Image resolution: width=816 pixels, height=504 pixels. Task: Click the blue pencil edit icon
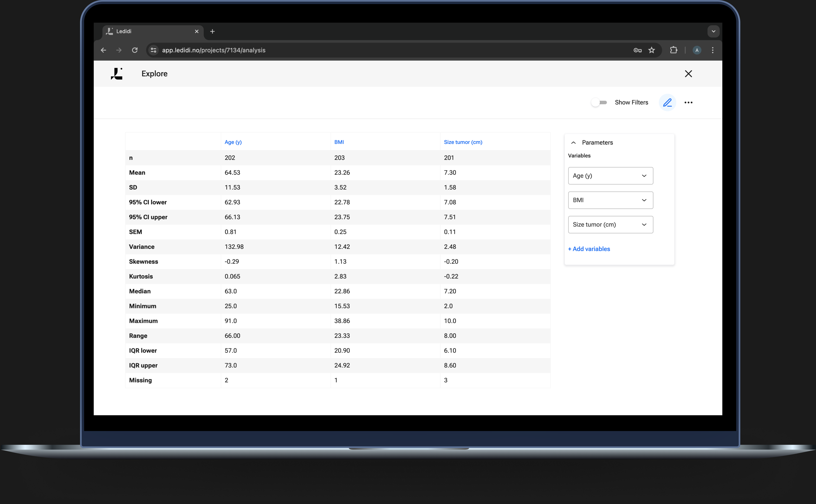[x=667, y=102]
